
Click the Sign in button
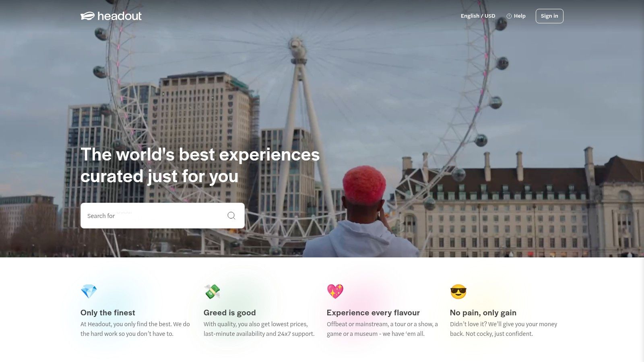(x=549, y=16)
